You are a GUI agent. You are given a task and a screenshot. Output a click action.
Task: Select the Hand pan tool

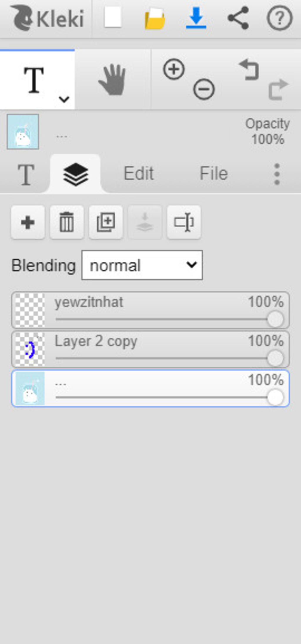point(113,80)
